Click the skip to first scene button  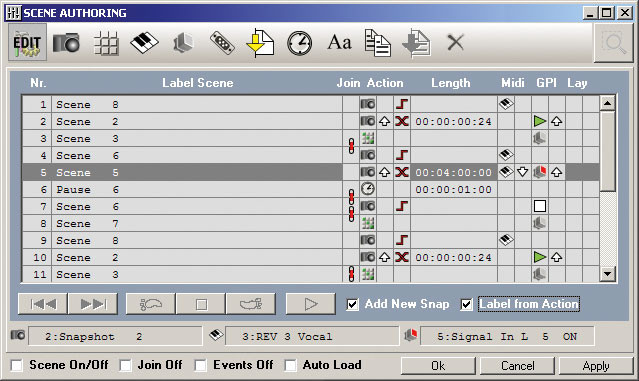43,304
